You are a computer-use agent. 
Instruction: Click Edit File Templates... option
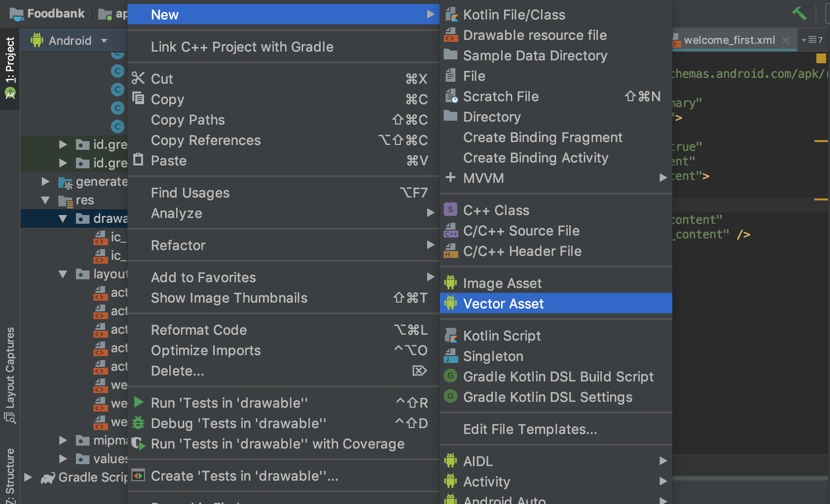[x=530, y=429]
